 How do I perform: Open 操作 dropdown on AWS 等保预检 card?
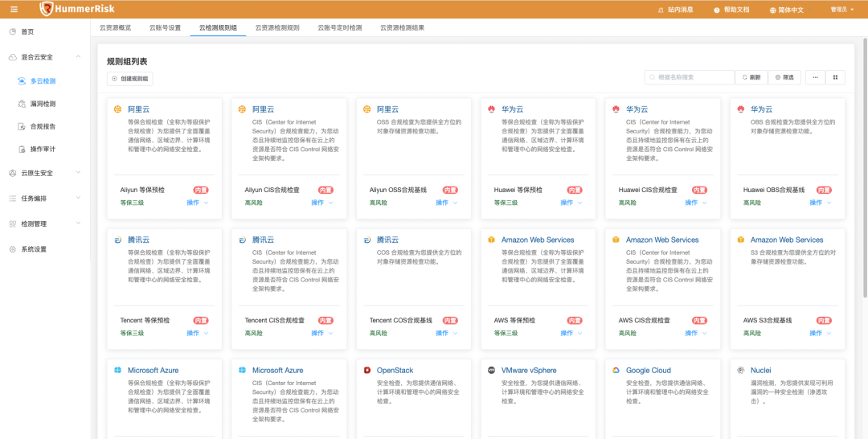[571, 333]
